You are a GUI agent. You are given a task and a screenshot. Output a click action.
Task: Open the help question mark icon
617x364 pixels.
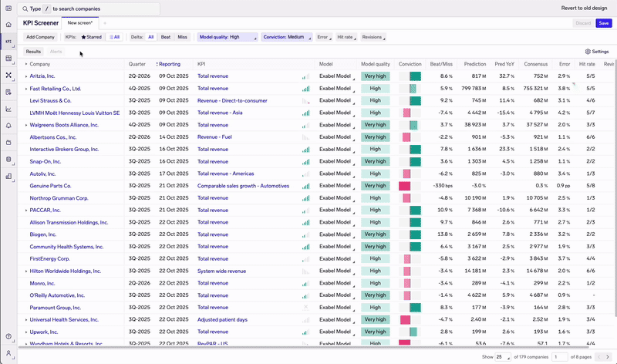[8, 336]
